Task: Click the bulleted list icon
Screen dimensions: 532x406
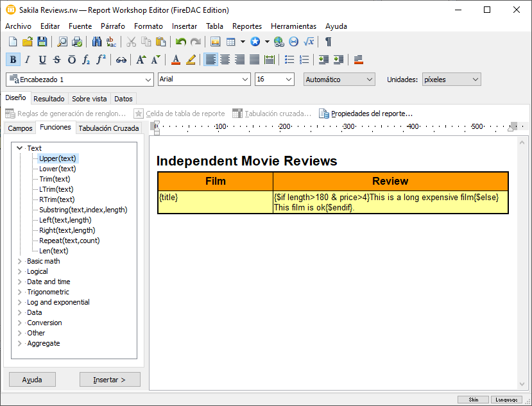Action: (289, 60)
